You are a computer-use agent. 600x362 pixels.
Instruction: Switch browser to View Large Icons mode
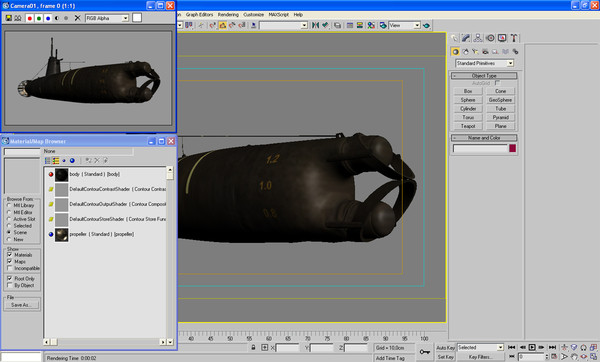click(x=72, y=161)
